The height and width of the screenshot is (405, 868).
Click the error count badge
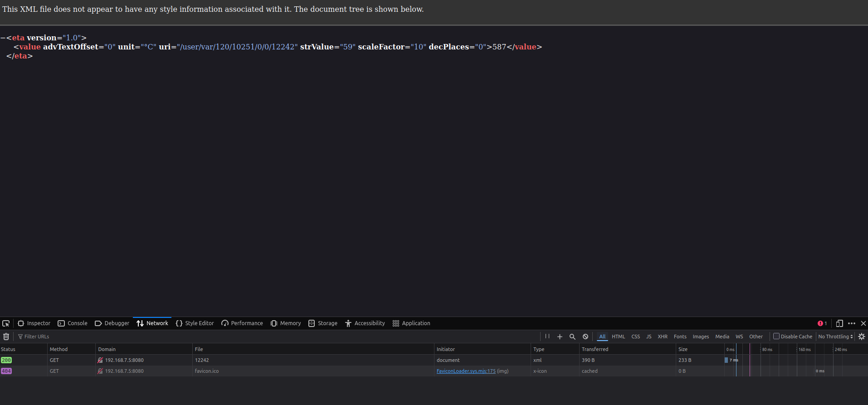pyautogui.click(x=822, y=323)
